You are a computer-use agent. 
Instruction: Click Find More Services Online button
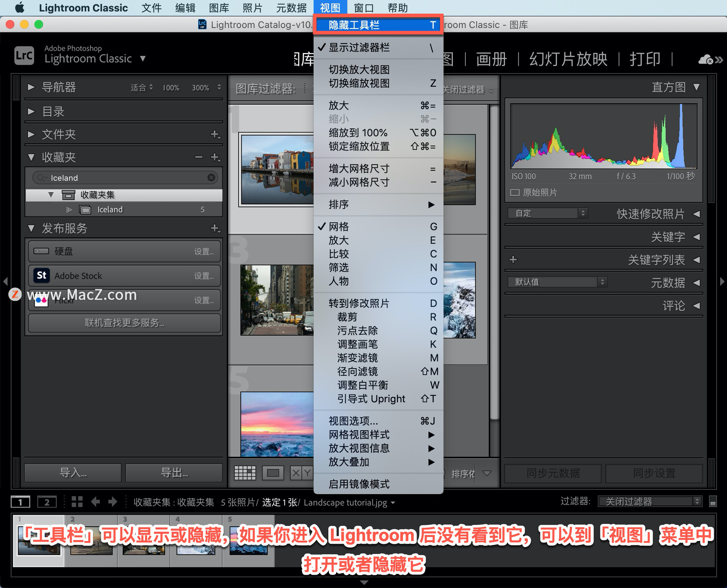point(124,323)
